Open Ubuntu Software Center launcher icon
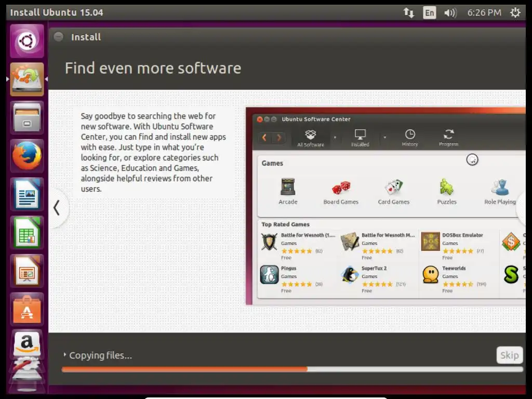Viewport: 532px width, 399px height. click(x=27, y=309)
